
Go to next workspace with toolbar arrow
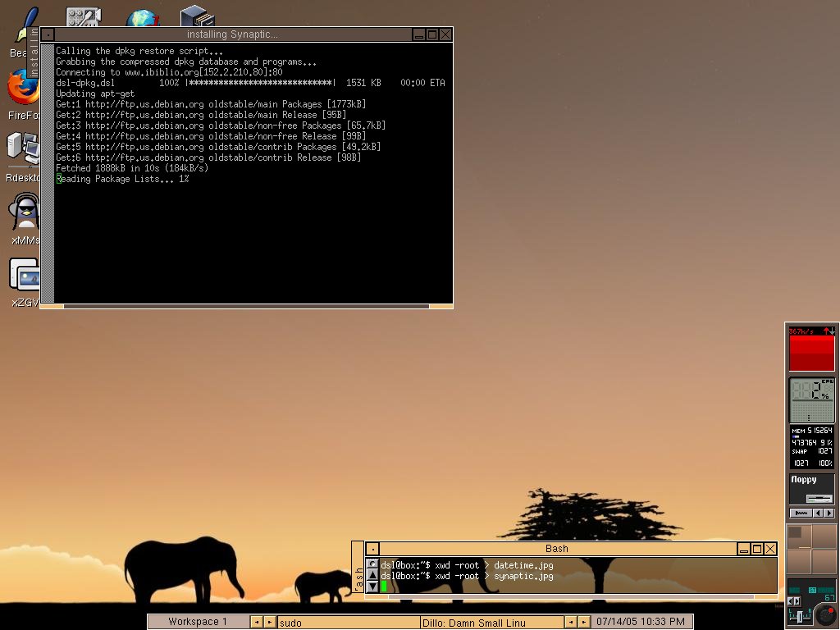click(x=270, y=622)
